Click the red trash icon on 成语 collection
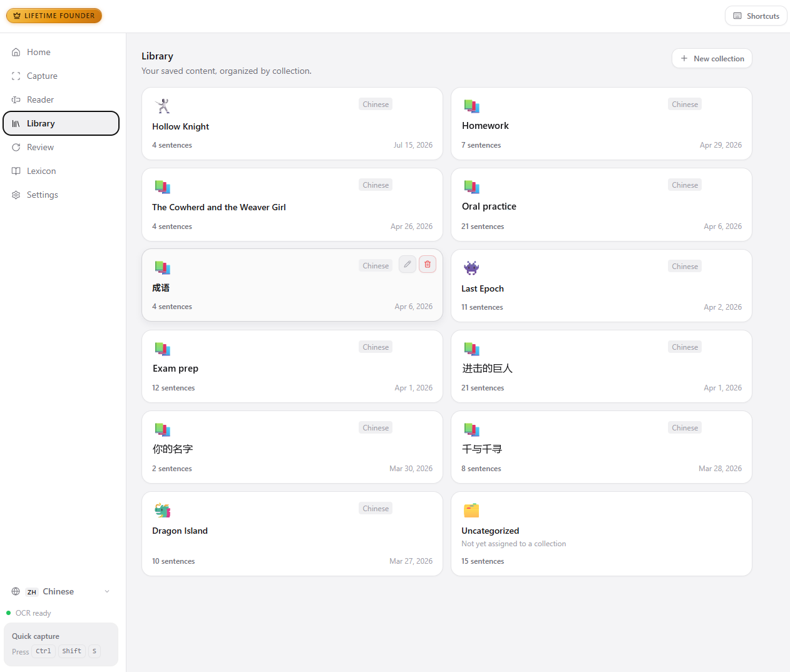Viewport: 790px width, 672px height. click(x=428, y=265)
